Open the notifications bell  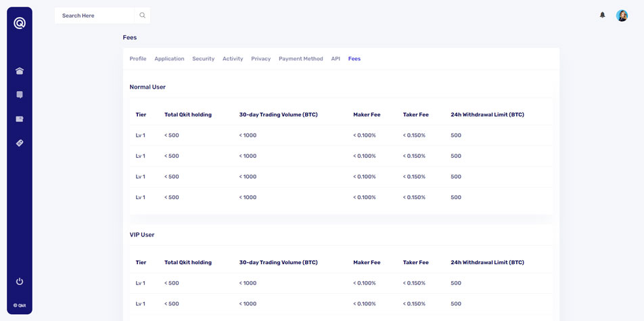[x=602, y=15]
